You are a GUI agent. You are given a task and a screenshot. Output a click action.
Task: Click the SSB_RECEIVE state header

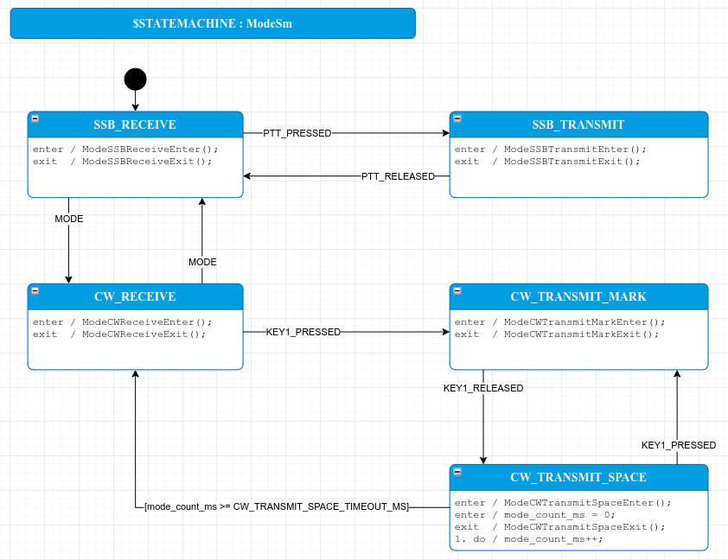coord(135,124)
